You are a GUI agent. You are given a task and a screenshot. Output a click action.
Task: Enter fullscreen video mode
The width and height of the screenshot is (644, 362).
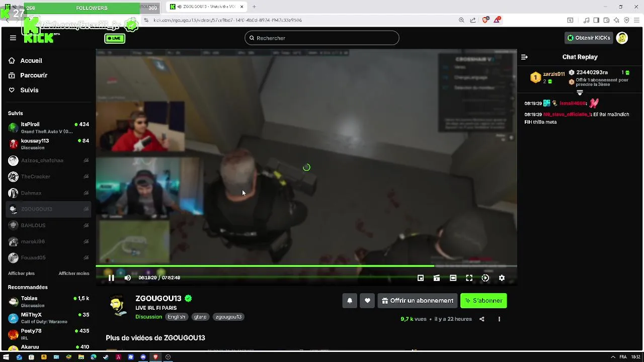click(469, 278)
